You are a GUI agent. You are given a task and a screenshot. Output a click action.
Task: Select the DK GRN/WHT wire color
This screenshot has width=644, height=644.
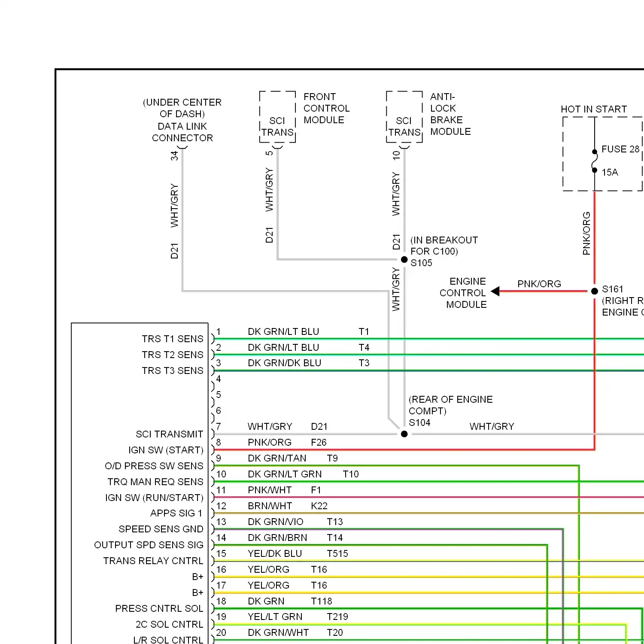tap(278, 632)
